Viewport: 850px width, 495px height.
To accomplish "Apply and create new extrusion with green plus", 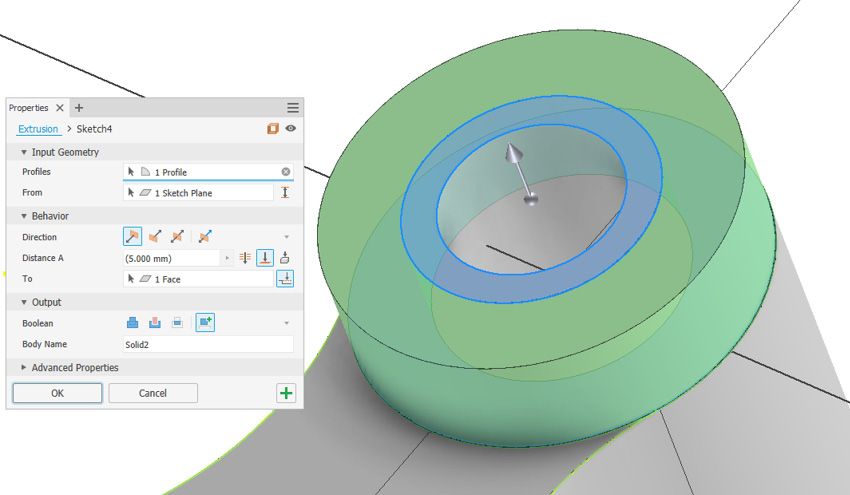I will click(286, 393).
